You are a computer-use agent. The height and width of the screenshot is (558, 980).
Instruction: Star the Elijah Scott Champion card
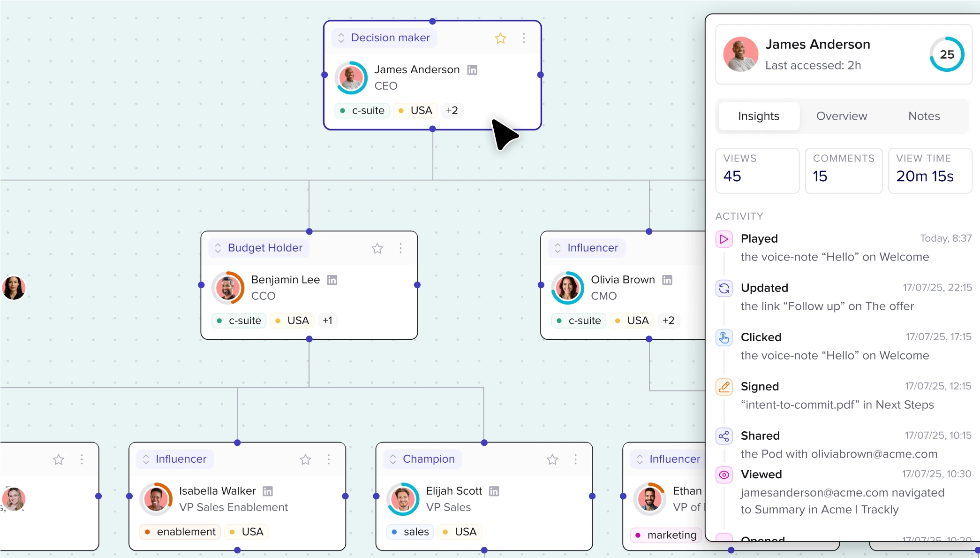[552, 459]
